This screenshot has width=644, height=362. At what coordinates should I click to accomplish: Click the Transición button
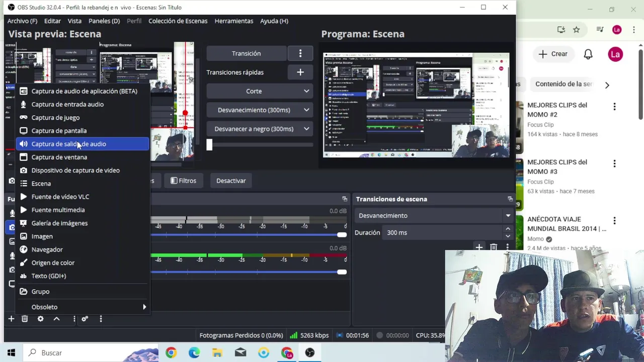click(x=246, y=53)
